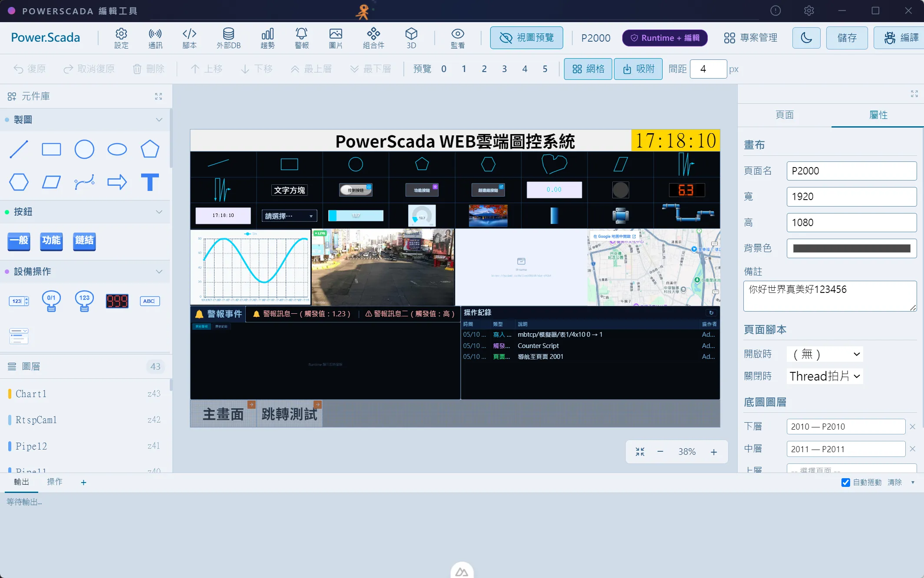924x578 pixels.
Task: Switch to the 頁面 tab
Action: [x=785, y=115]
